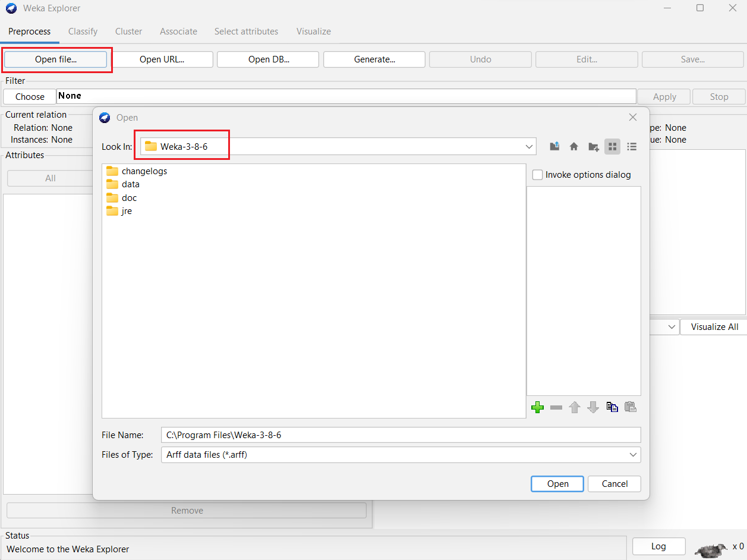The image size is (747, 560).
Task: Click the filter None text field
Action: (x=346, y=96)
